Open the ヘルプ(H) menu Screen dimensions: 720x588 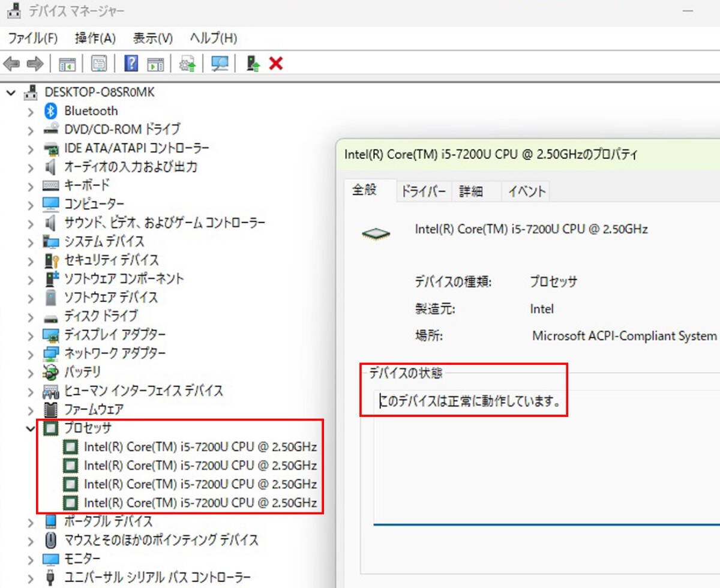coord(214,38)
